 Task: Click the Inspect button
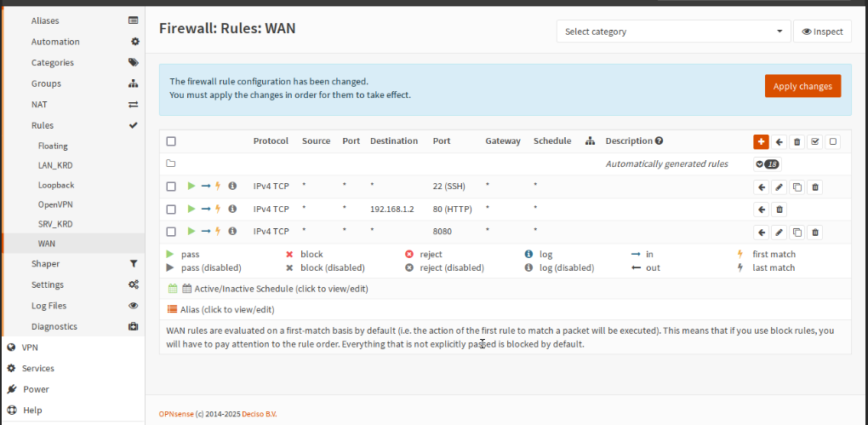(x=822, y=32)
